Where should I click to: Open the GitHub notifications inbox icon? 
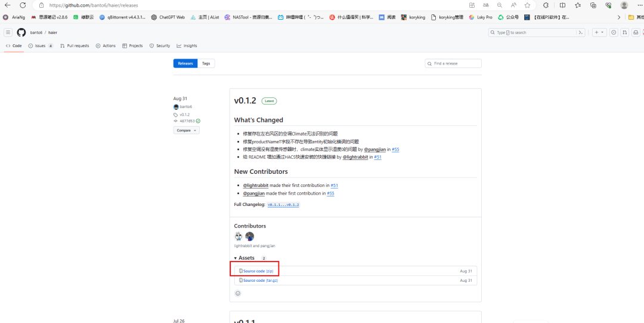(x=636, y=32)
